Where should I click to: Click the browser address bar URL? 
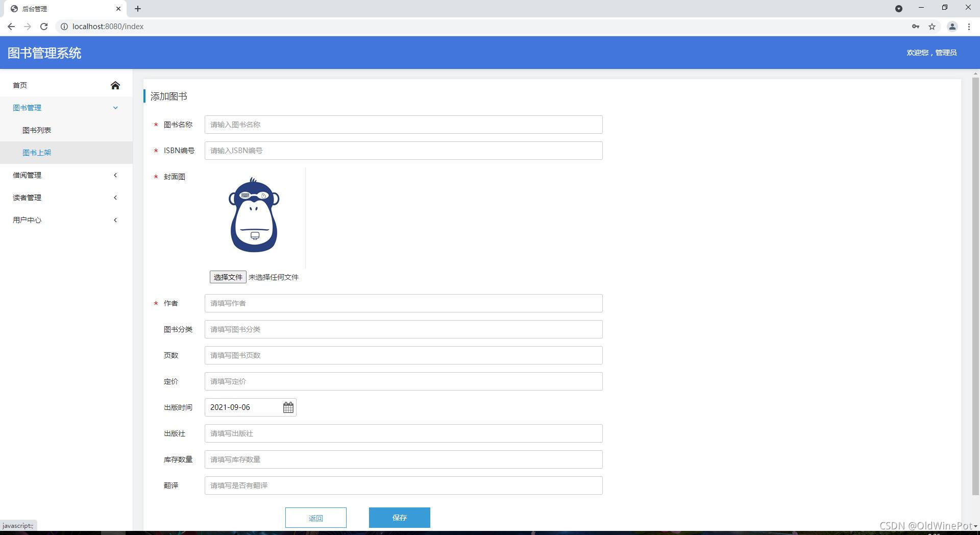coord(108,27)
